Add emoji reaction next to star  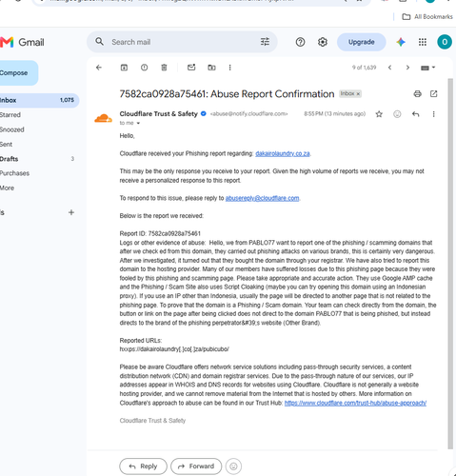coord(397,114)
